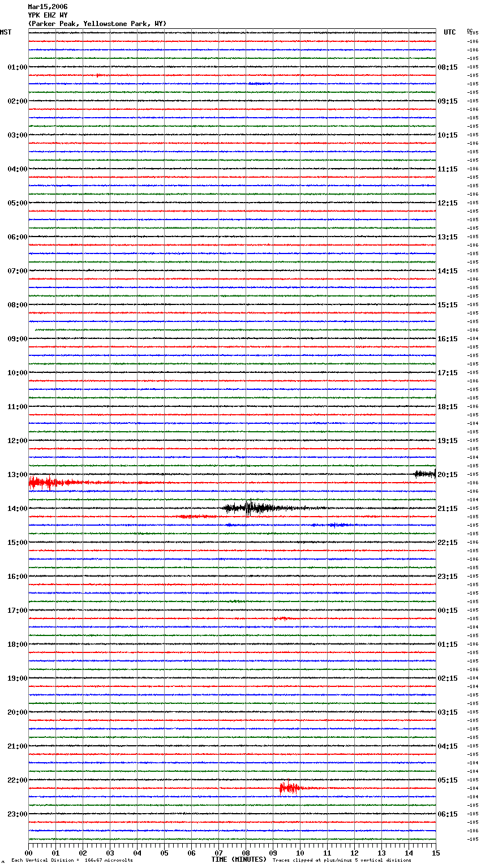This screenshot has height=868, width=481.
Task: Select the 17:00 MST time label
Action: point(18,611)
